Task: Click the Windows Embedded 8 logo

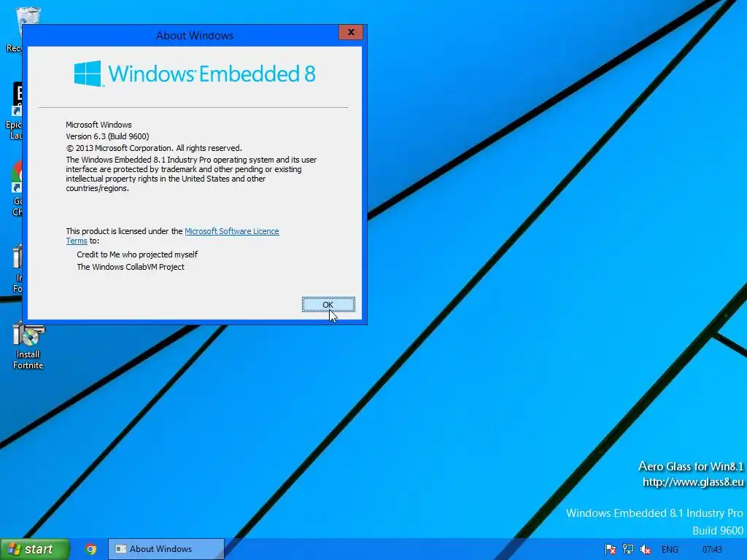Action: click(x=194, y=74)
